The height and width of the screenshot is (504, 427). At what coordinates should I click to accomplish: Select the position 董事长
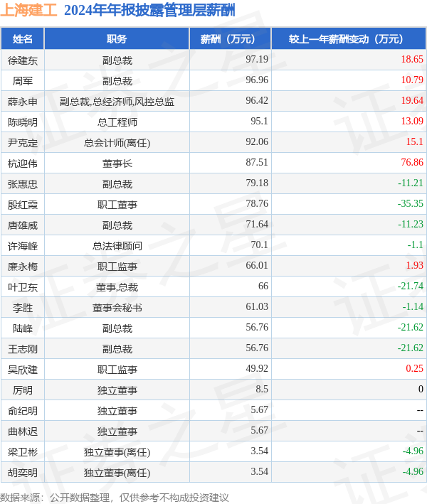tap(117, 163)
